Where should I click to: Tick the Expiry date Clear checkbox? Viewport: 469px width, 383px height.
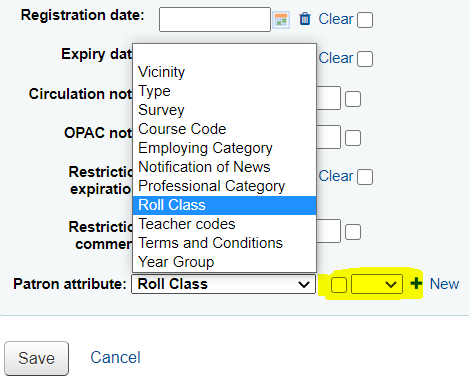click(365, 59)
